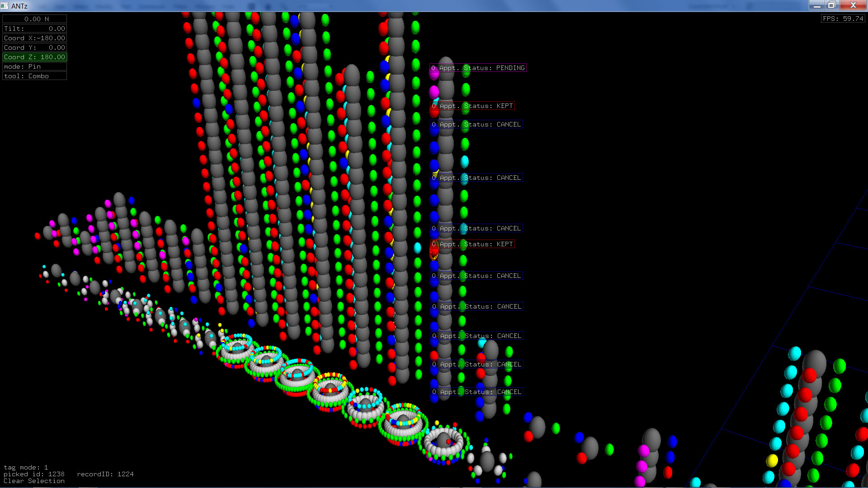Click the Coord Y value field
Viewport: 868px width, 488px height.
[35, 47]
